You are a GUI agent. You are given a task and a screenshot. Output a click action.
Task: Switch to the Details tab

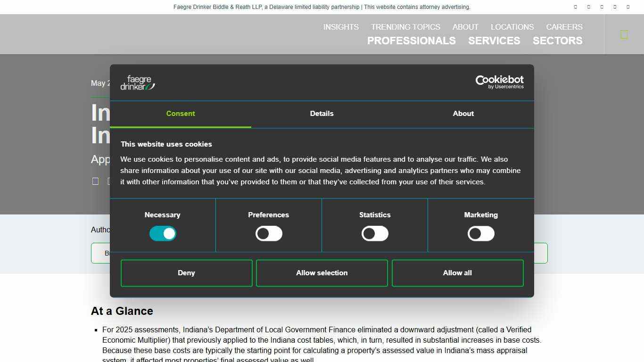322,114
